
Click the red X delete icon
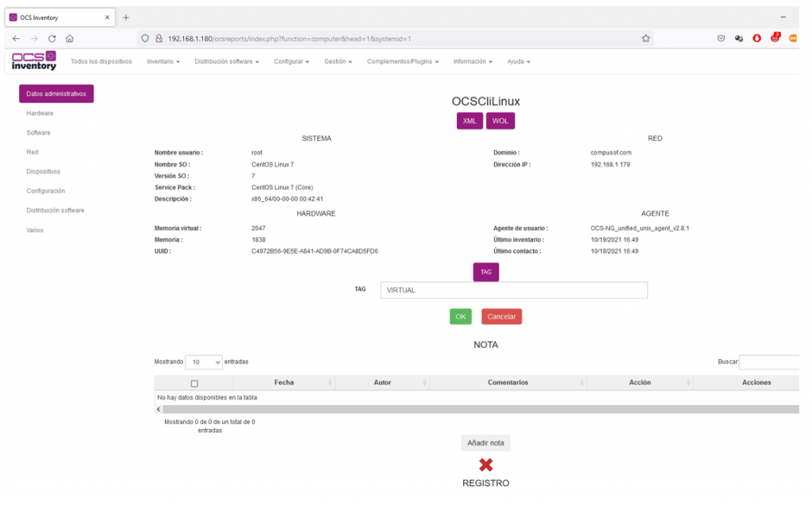(x=486, y=465)
